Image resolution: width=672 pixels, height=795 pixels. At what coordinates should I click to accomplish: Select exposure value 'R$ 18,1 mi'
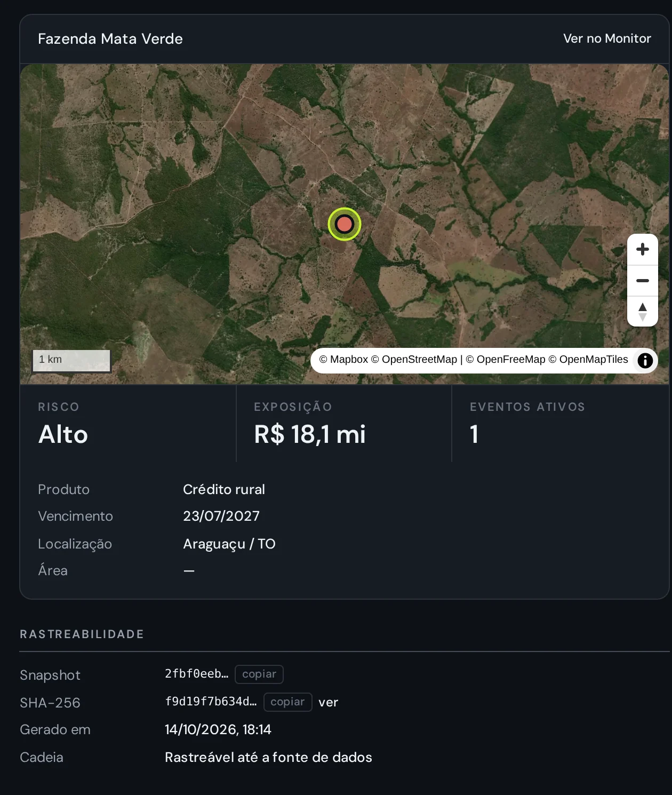pyautogui.click(x=310, y=434)
